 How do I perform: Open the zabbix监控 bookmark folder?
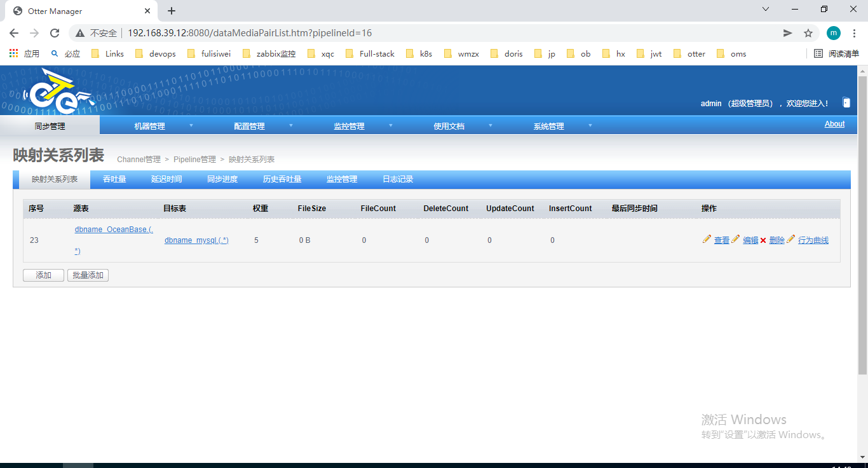point(269,54)
